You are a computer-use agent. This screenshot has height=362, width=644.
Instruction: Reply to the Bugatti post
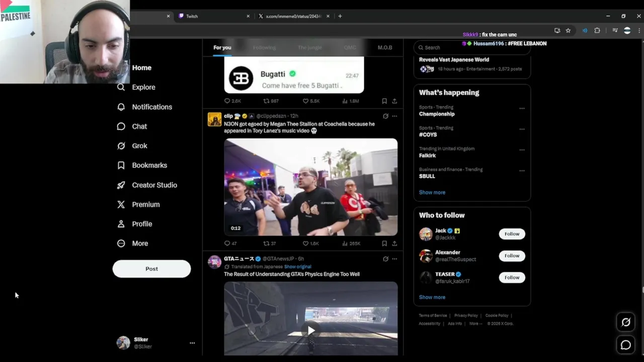232,101
